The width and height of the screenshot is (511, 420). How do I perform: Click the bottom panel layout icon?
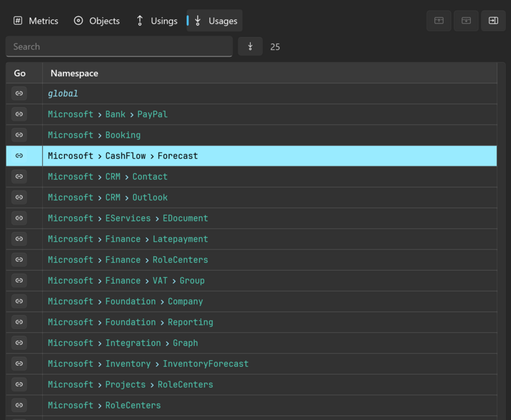466,21
